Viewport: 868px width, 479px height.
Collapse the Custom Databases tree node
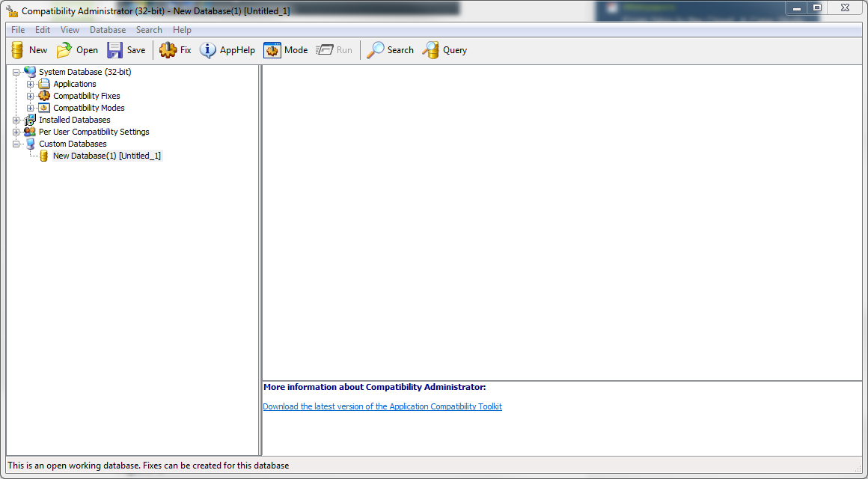point(16,144)
